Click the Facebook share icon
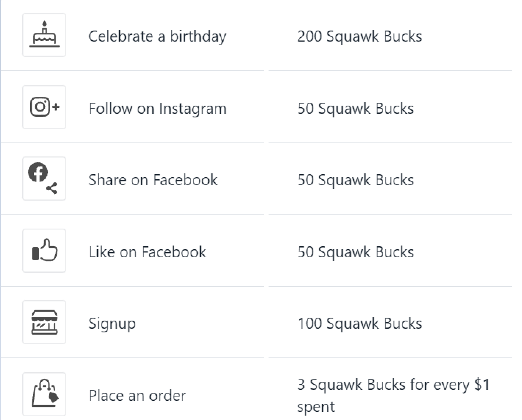The height and width of the screenshot is (420, 522). [44, 179]
